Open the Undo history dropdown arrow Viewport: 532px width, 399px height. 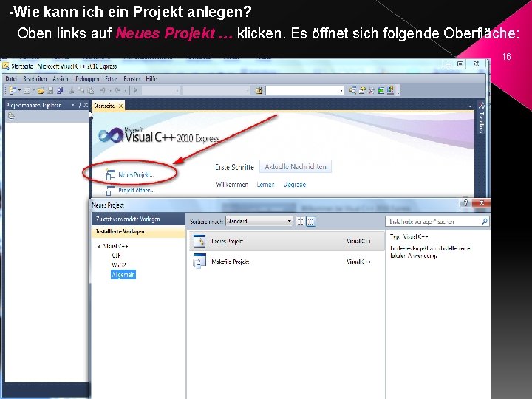[x=110, y=91]
